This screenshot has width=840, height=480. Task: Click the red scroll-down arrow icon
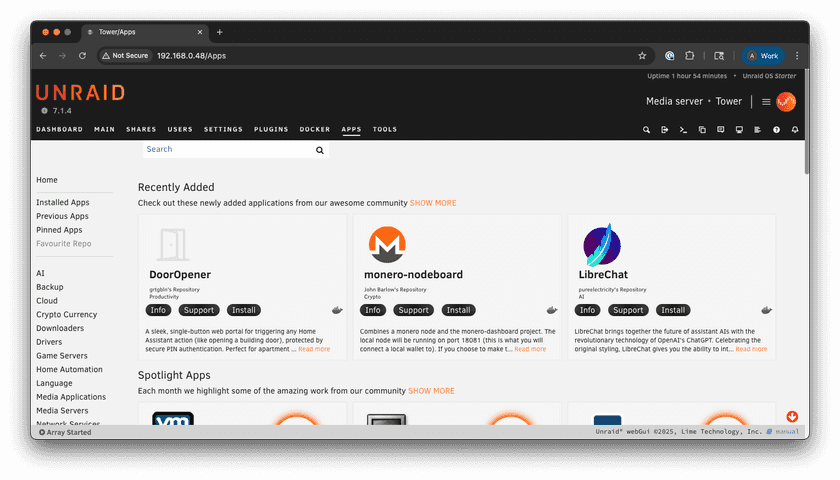point(792,416)
